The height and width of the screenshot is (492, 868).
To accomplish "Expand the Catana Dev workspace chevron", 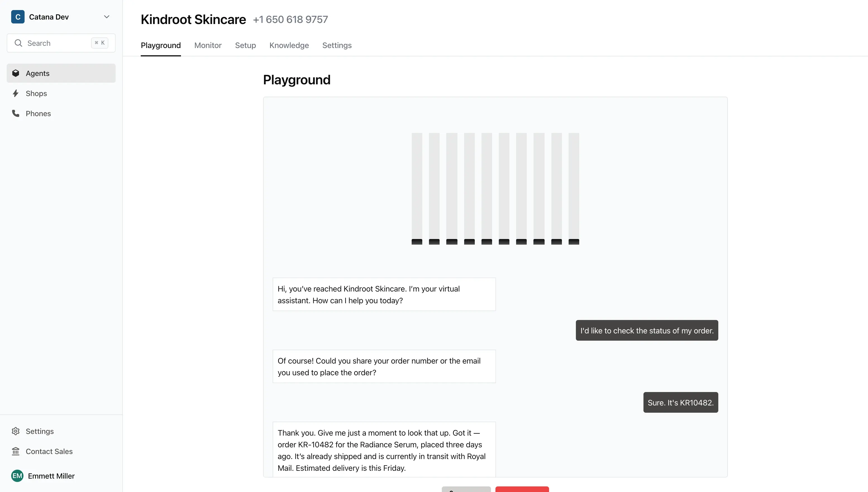I will [106, 17].
